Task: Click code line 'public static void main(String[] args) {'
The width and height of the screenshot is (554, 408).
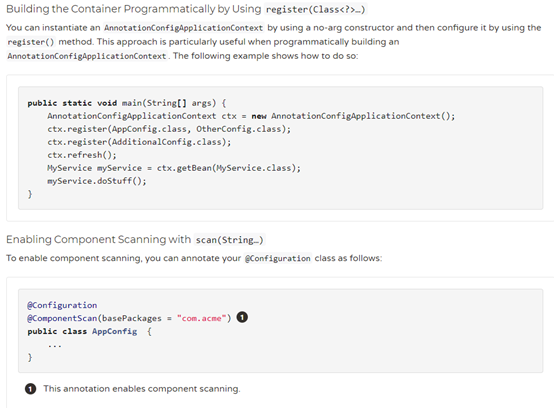Action: 127,103
